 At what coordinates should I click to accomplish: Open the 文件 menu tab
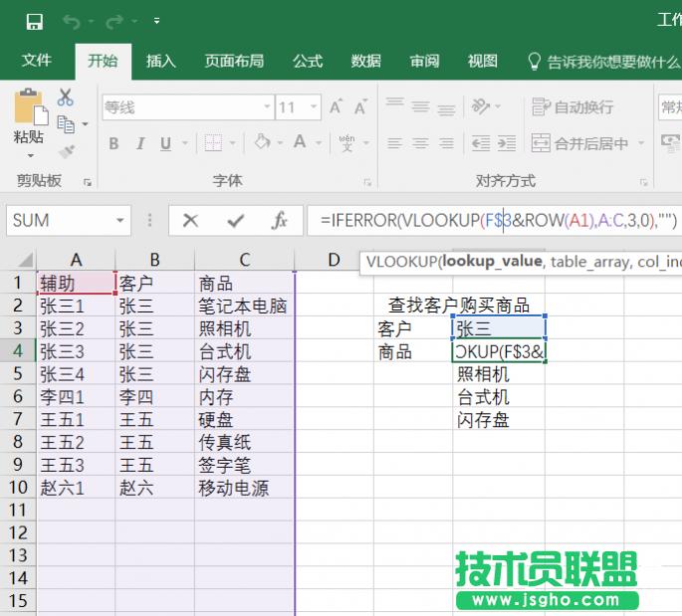tap(37, 61)
